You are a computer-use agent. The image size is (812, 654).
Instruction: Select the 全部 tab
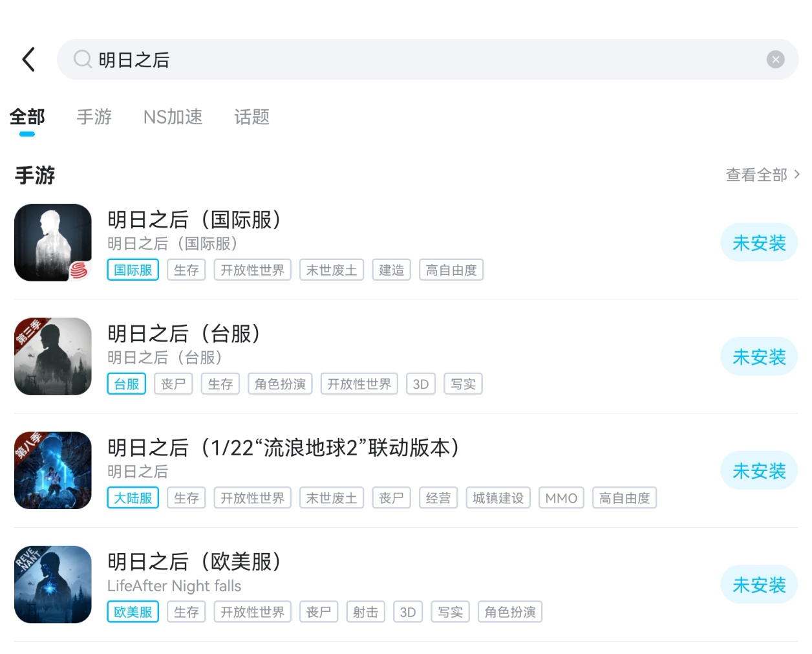(27, 117)
